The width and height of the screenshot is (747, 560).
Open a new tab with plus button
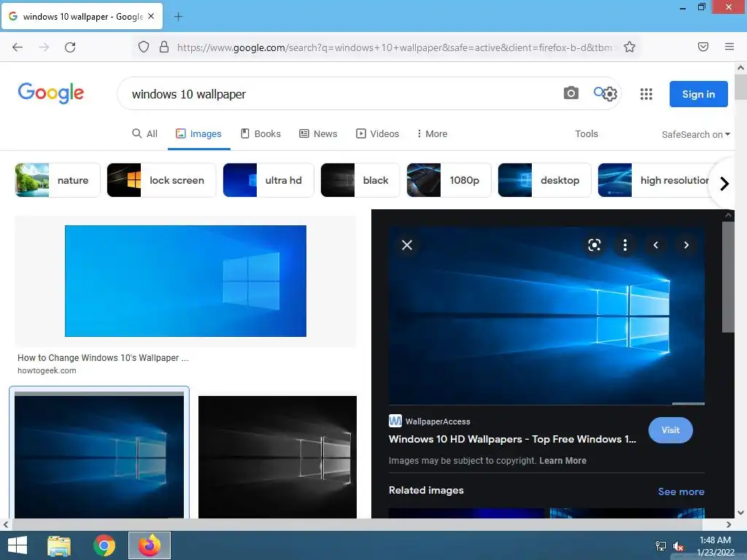pos(178,17)
